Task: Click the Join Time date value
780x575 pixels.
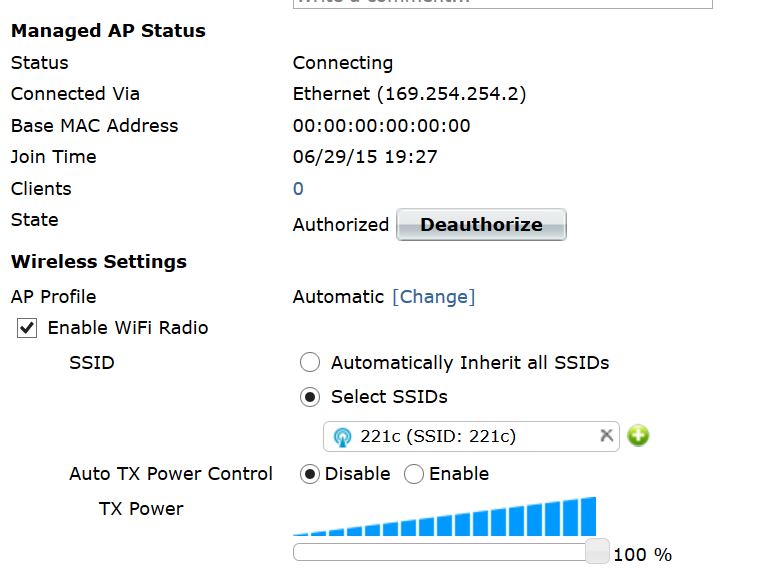Action: point(365,157)
